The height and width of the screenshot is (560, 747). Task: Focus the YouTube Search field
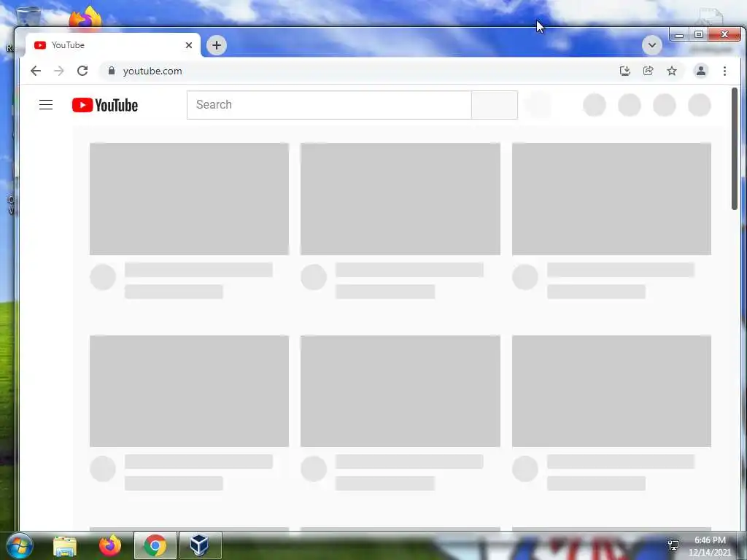(x=329, y=105)
